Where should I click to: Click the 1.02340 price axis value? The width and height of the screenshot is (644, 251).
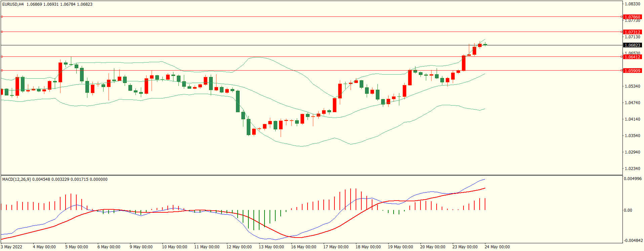pos(632,169)
